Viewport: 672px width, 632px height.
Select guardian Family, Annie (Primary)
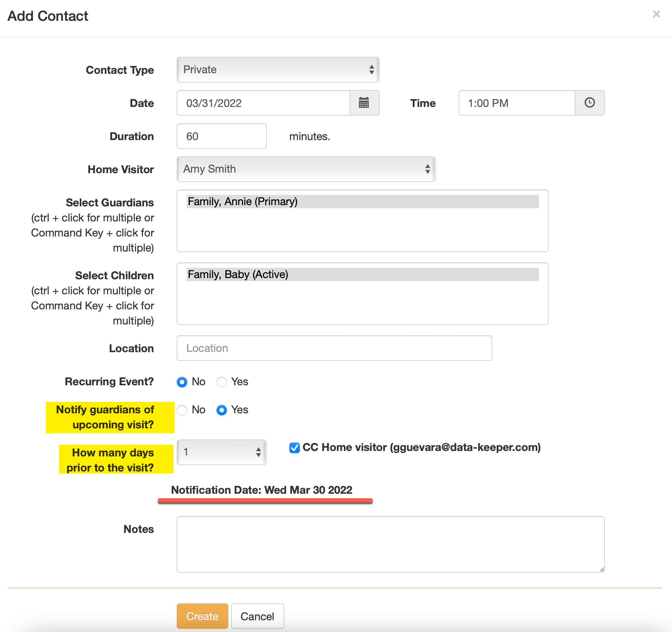pos(362,202)
